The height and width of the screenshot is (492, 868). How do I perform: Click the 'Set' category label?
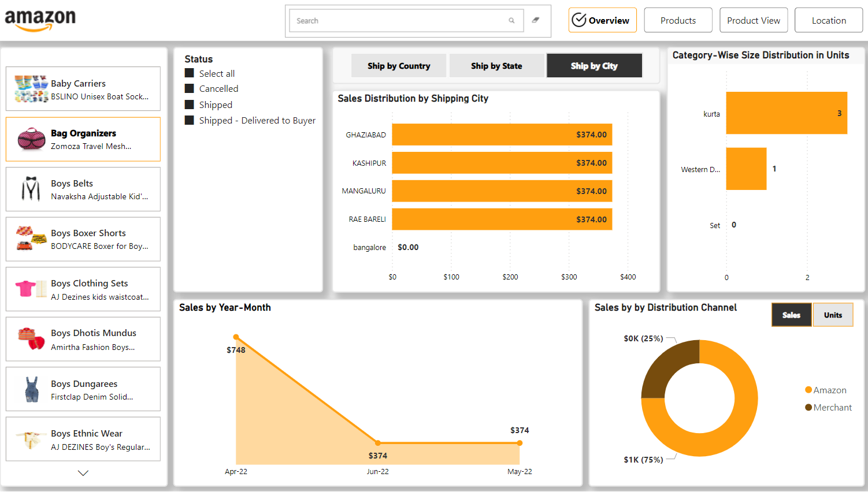(715, 225)
